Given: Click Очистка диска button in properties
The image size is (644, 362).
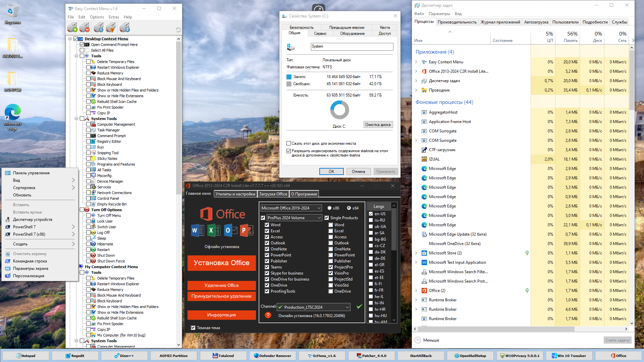Looking at the screenshot, I should (x=378, y=125).
